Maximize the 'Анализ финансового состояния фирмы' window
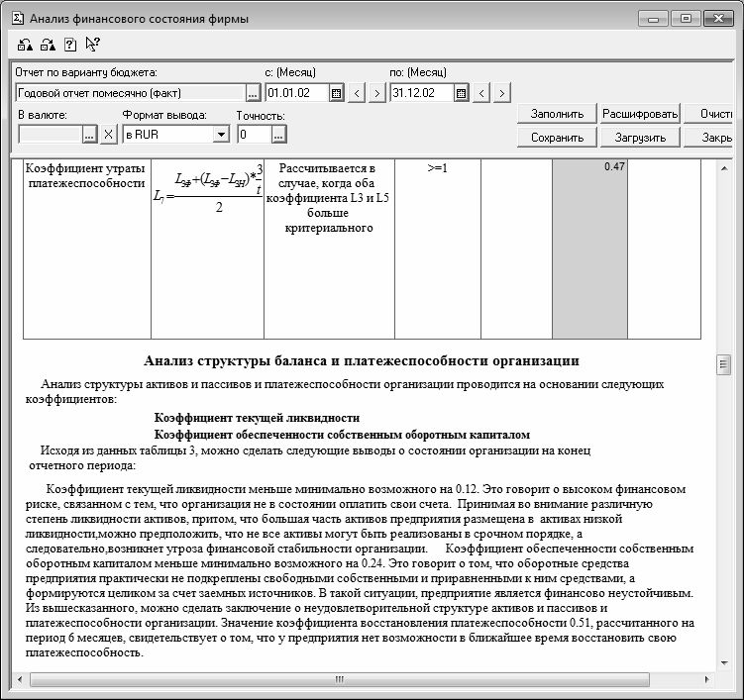The width and height of the screenshot is (744, 700). tap(686, 19)
